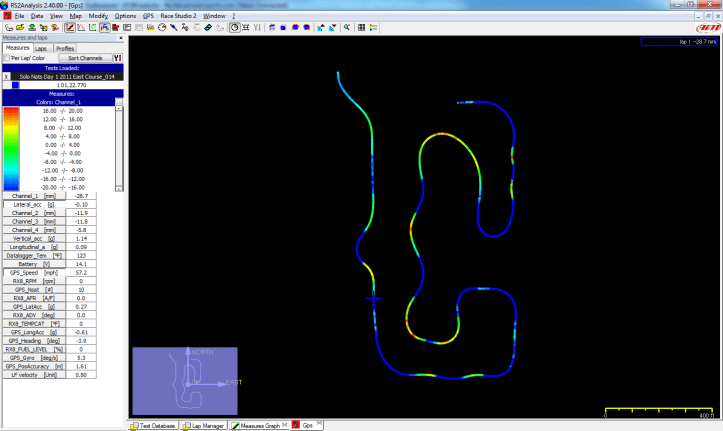Switch to the Laps tab
Screen dimensions: 723x431
tap(41, 48)
